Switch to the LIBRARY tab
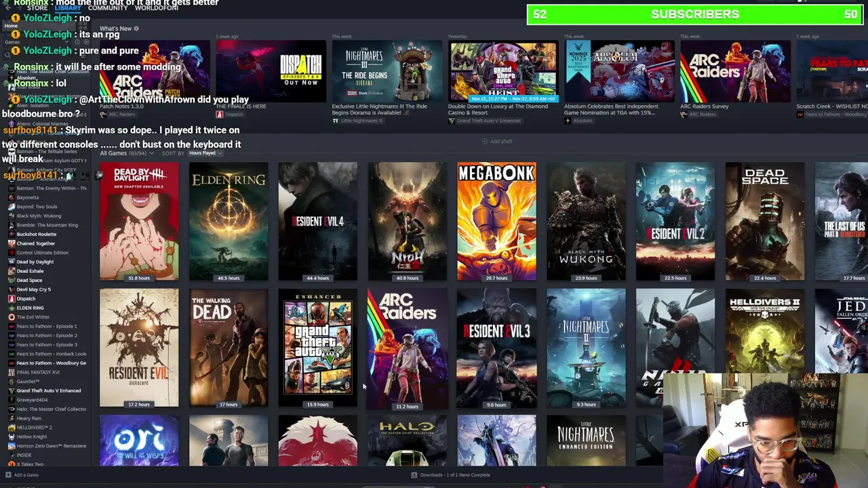868x488 pixels. tap(68, 7)
